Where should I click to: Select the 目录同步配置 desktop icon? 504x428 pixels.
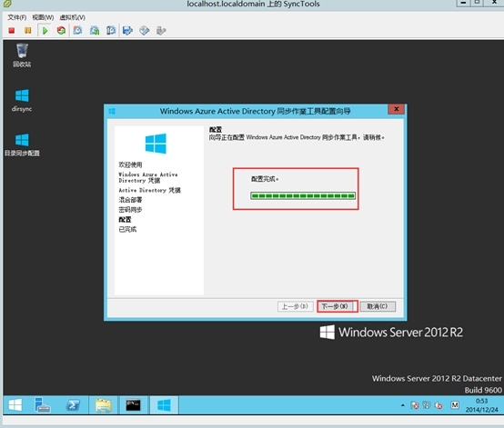pos(22,144)
